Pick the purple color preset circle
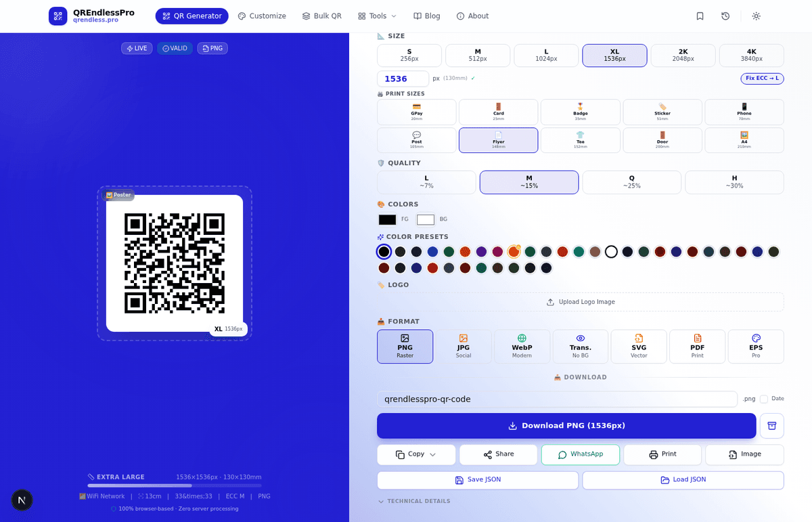The image size is (812, 522). point(481,252)
